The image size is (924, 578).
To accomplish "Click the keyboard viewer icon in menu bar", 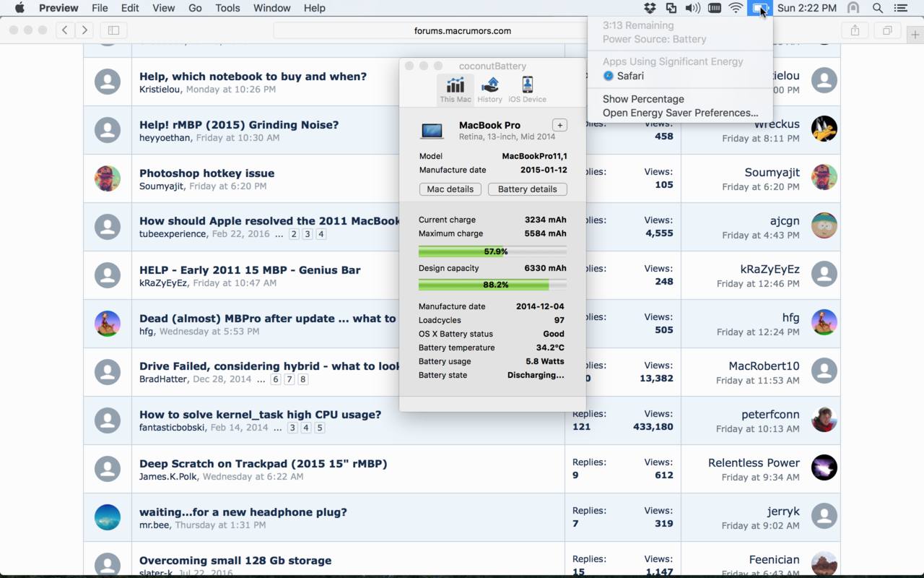I will click(715, 8).
